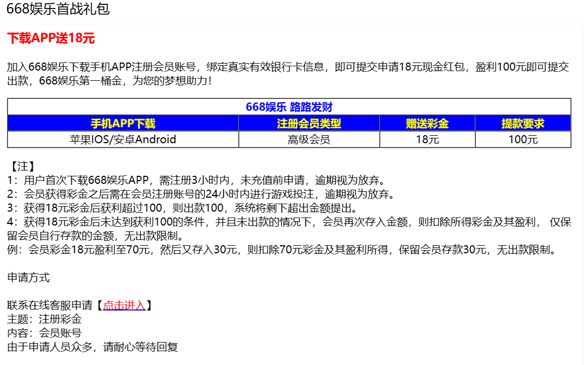Select the 赠送彩金 column header

coord(427,123)
